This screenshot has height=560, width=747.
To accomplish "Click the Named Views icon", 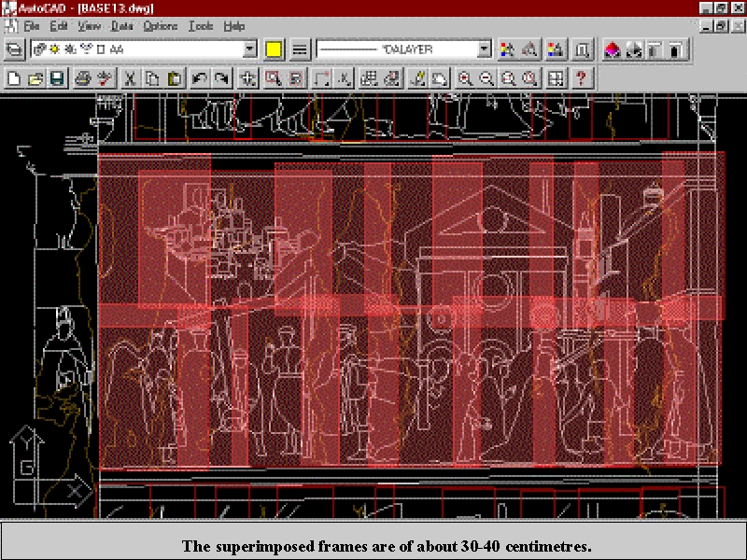I will 391,78.
